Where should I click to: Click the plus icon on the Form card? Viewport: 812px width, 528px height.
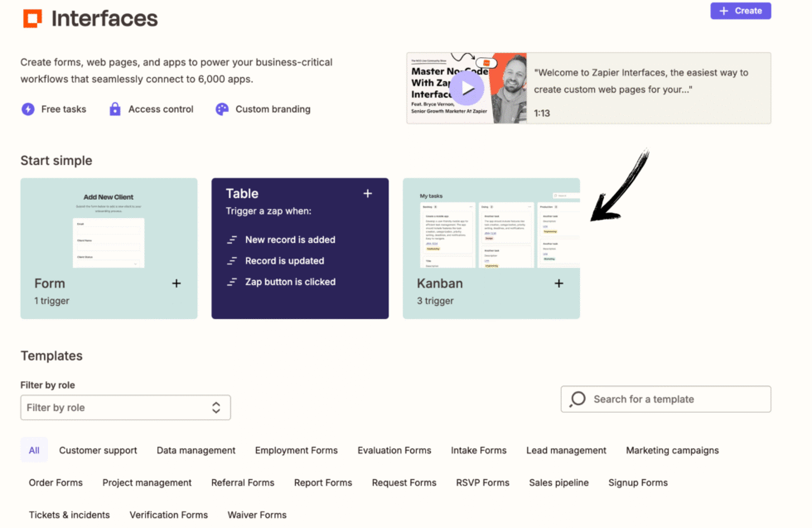pyautogui.click(x=176, y=283)
